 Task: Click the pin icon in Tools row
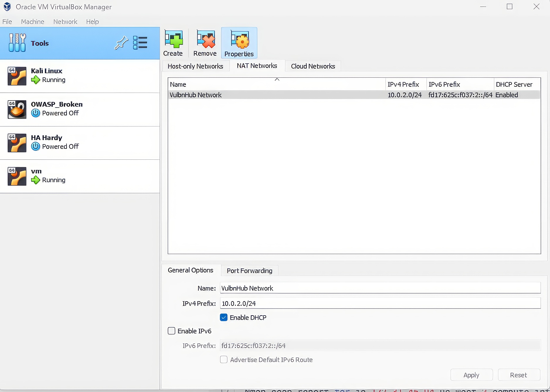tap(121, 43)
